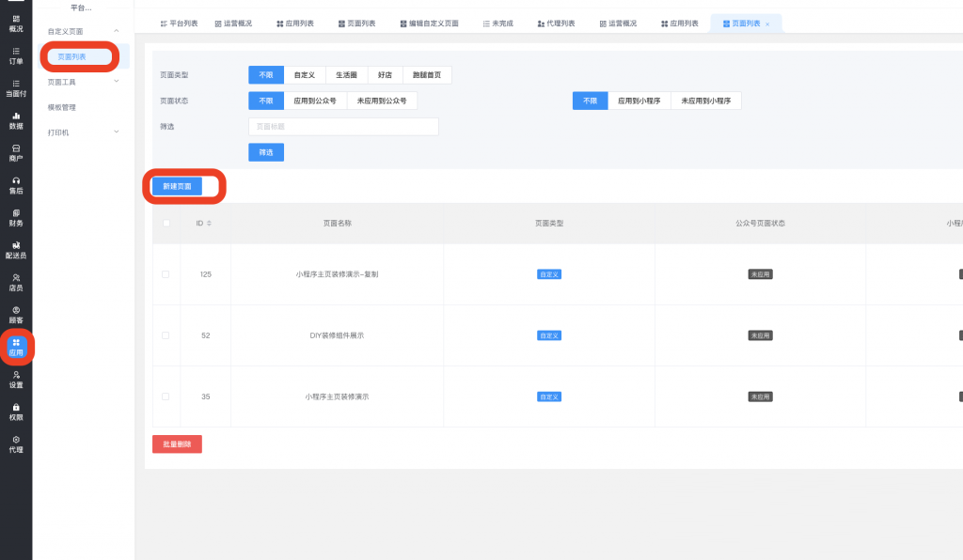963x560 pixels.
Task: Click the 权限 permissions lock icon
Action: 16,412
